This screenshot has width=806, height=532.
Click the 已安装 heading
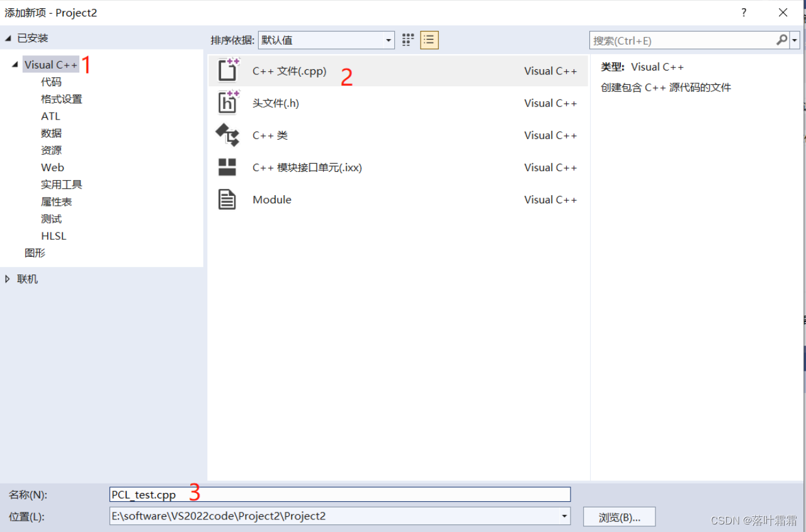click(x=33, y=38)
